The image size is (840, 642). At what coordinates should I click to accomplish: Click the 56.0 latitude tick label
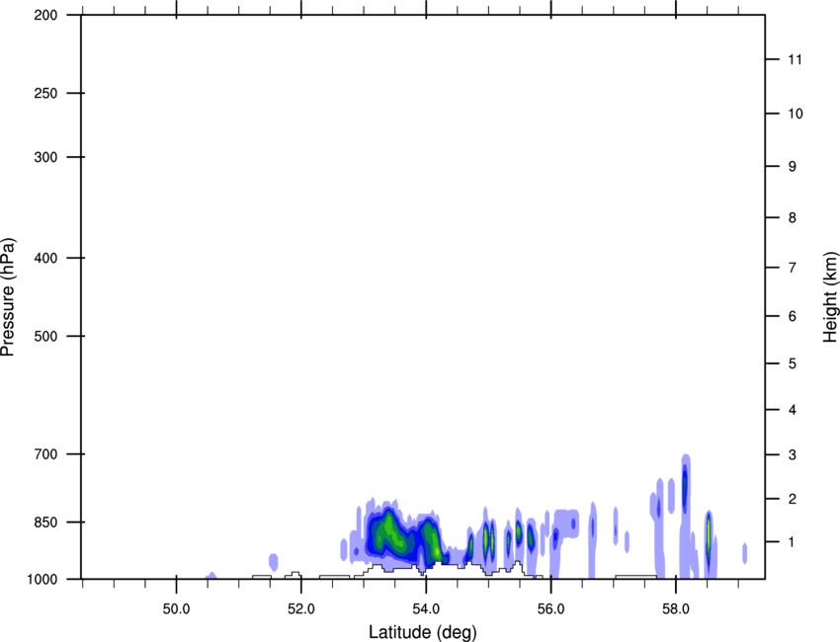pos(550,609)
